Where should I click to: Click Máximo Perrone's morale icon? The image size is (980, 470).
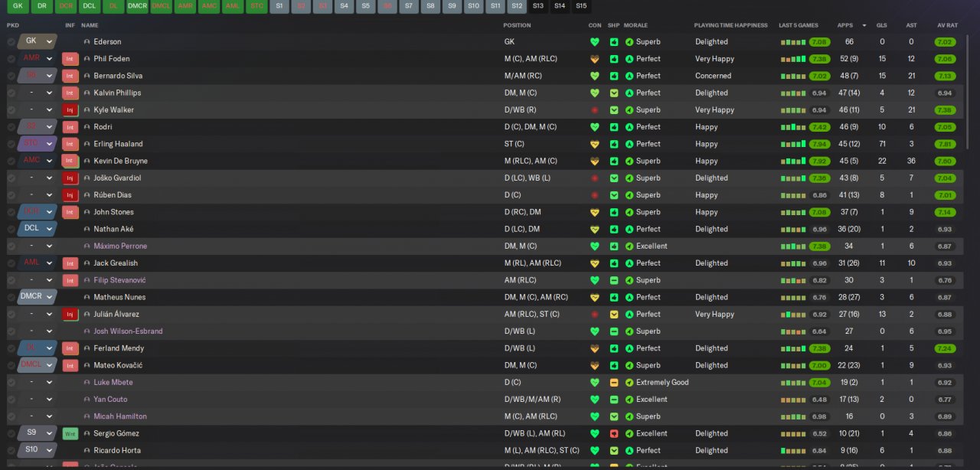[x=629, y=246]
